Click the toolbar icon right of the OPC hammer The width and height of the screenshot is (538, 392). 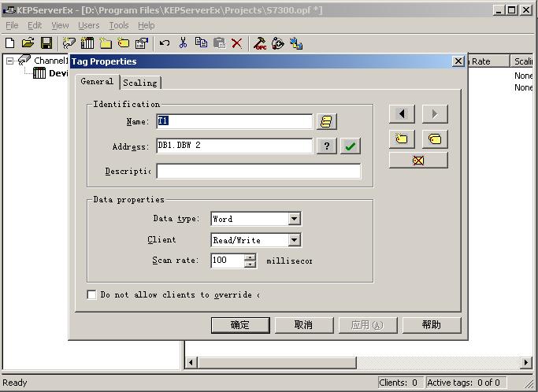point(278,43)
